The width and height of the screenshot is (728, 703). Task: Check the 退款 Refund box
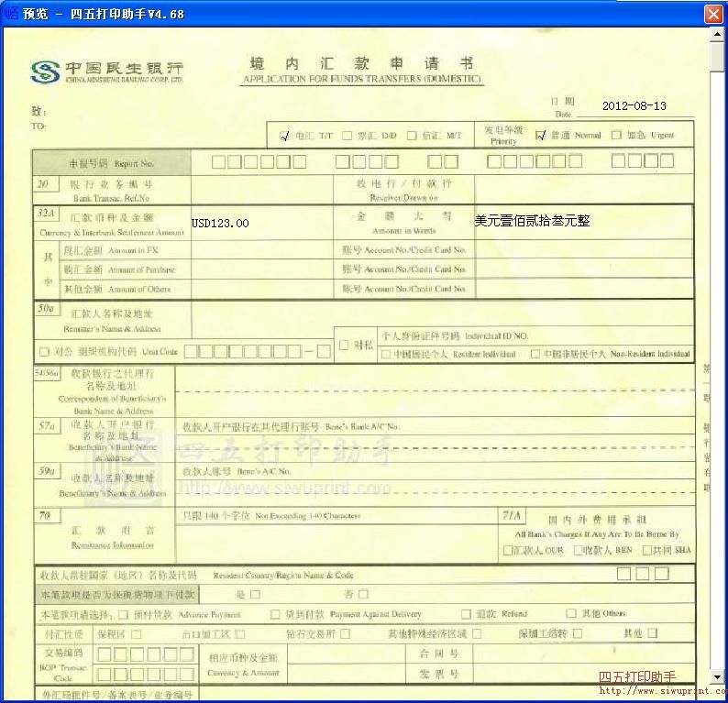466,614
